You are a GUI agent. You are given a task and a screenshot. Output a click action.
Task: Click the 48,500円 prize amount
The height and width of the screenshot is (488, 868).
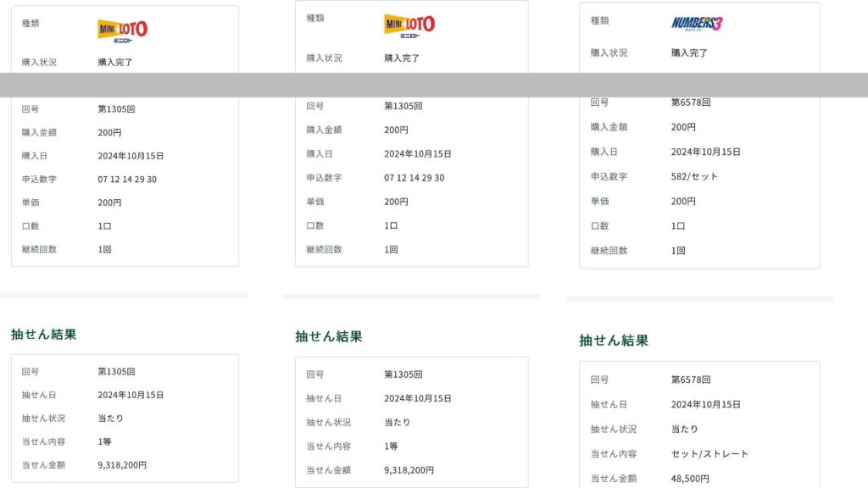(690, 479)
